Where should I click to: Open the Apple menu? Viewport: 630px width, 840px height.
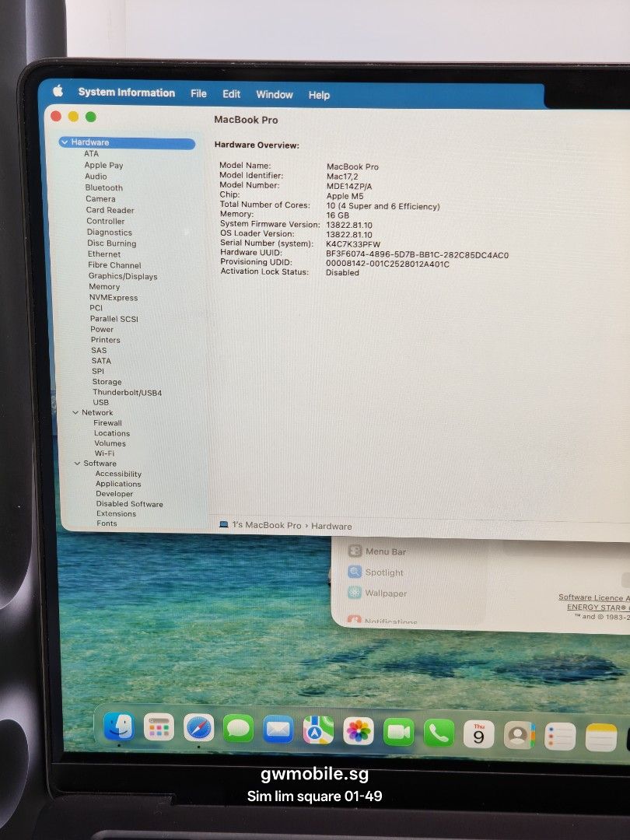(58, 91)
